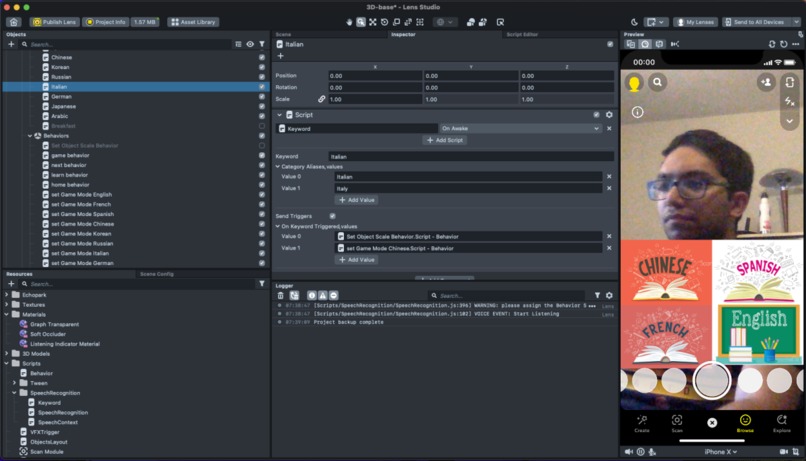806x461 pixels.
Task: Toggle Italian enabled checkbox in Inspector header
Action: [x=610, y=44]
